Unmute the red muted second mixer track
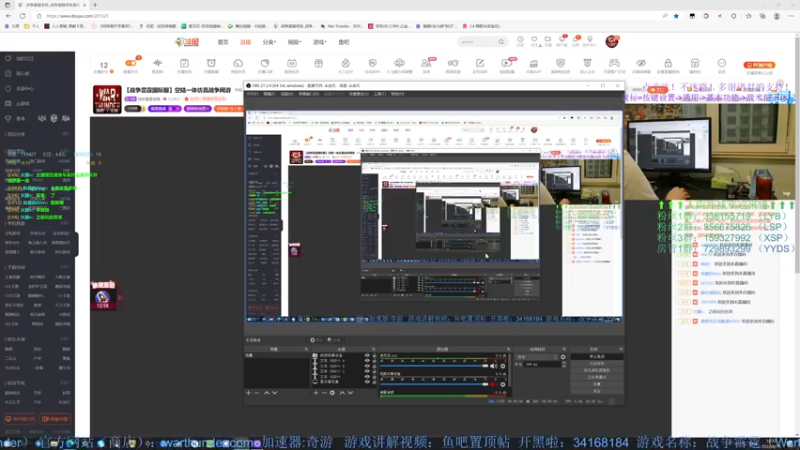This screenshot has width=800, height=450. 493,384
